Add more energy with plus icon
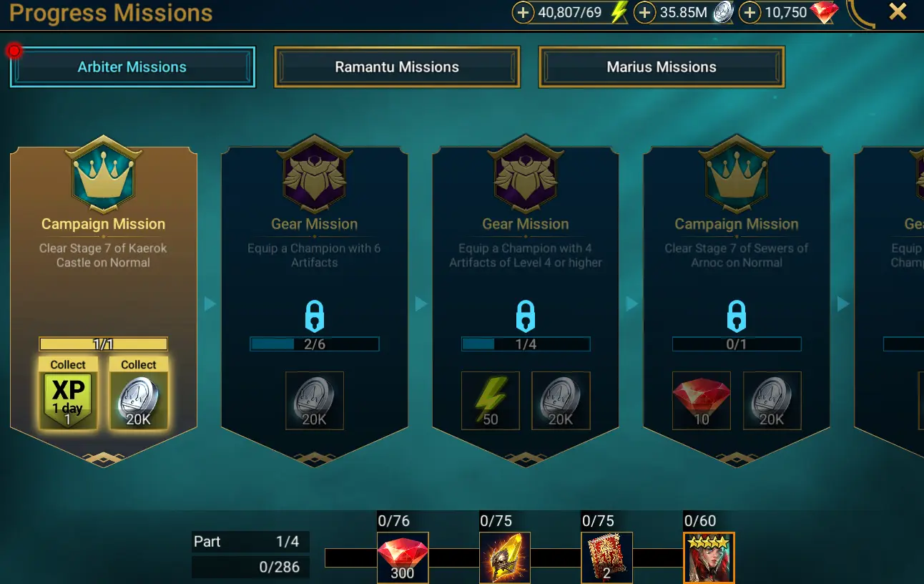The height and width of the screenshot is (584, 924). [524, 13]
